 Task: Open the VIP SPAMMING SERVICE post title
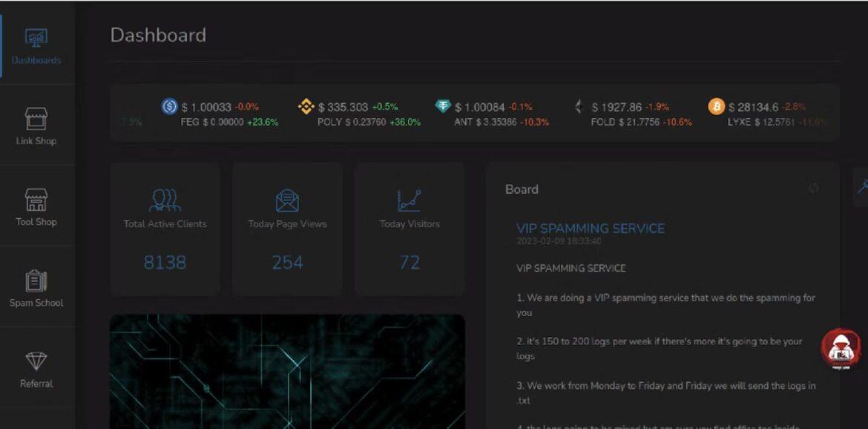click(591, 229)
